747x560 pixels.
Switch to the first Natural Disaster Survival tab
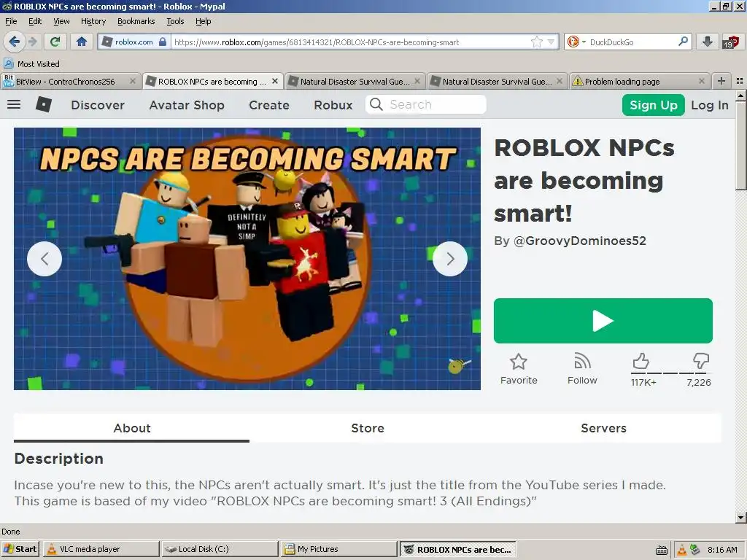tap(355, 82)
